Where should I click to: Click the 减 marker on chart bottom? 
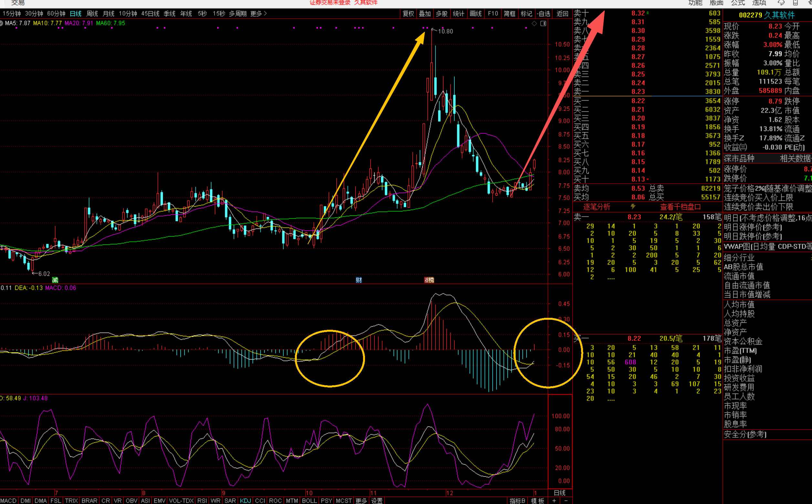point(55,280)
